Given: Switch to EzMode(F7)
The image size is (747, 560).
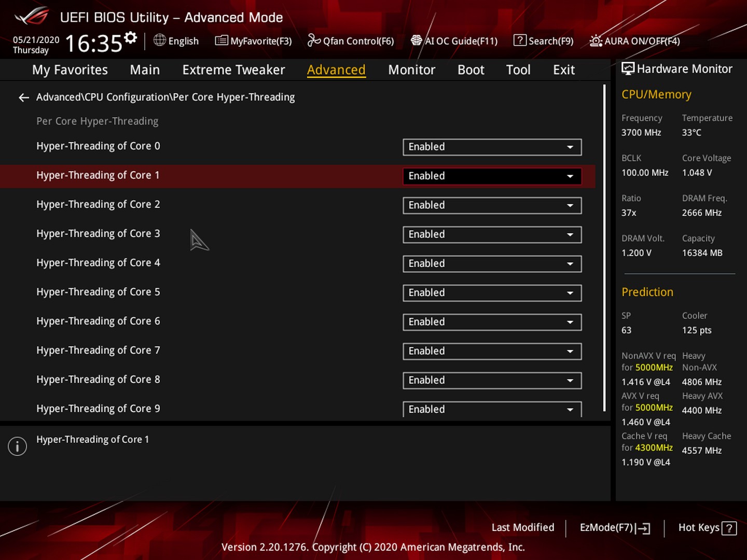Looking at the screenshot, I should (615, 528).
